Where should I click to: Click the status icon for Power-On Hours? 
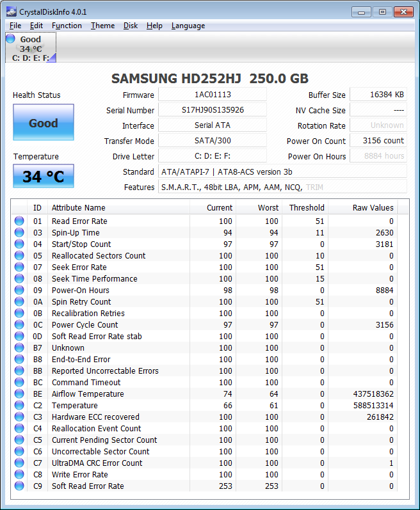[x=19, y=290]
